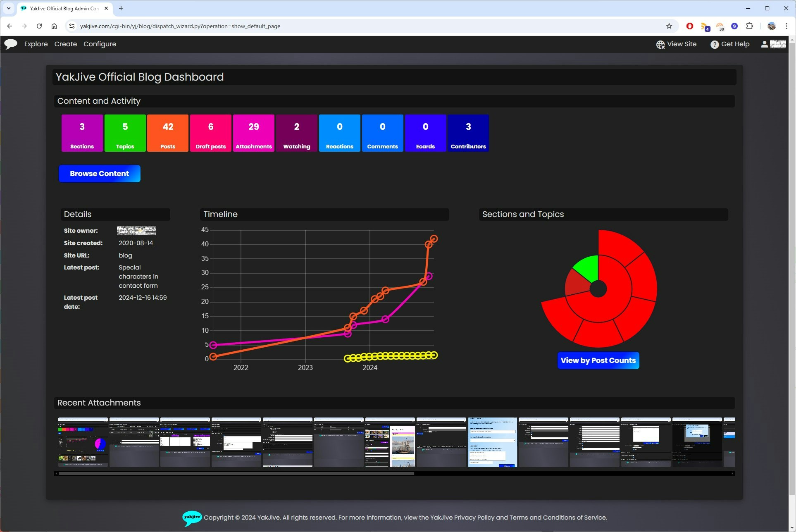Click the browser back arrow
The image size is (796, 532).
click(x=10, y=26)
